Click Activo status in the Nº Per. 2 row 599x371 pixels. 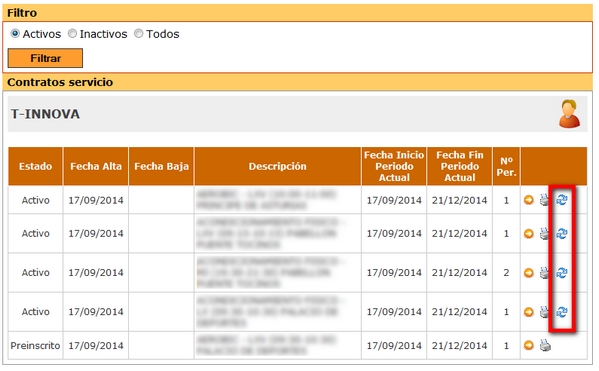tap(36, 272)
